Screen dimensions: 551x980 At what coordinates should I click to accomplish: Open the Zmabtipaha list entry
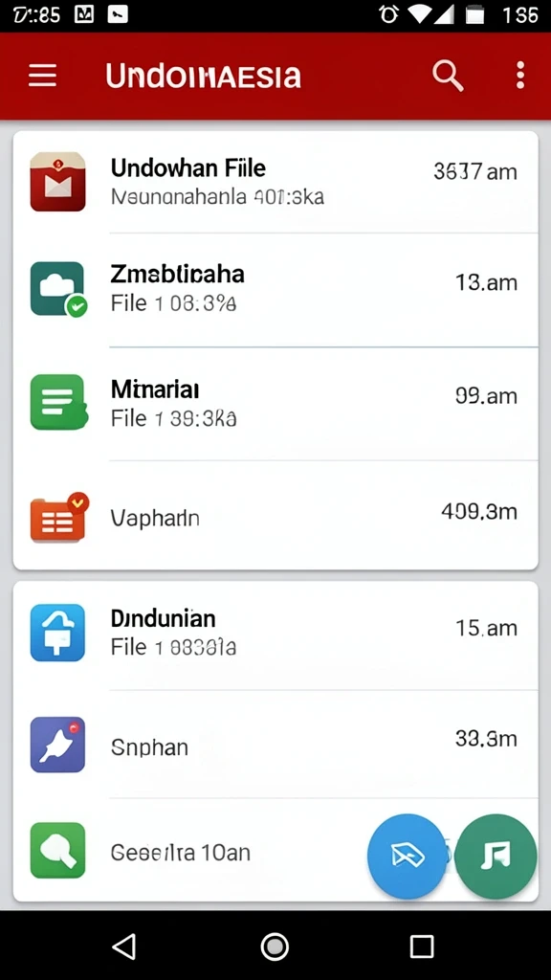[275, 290]
